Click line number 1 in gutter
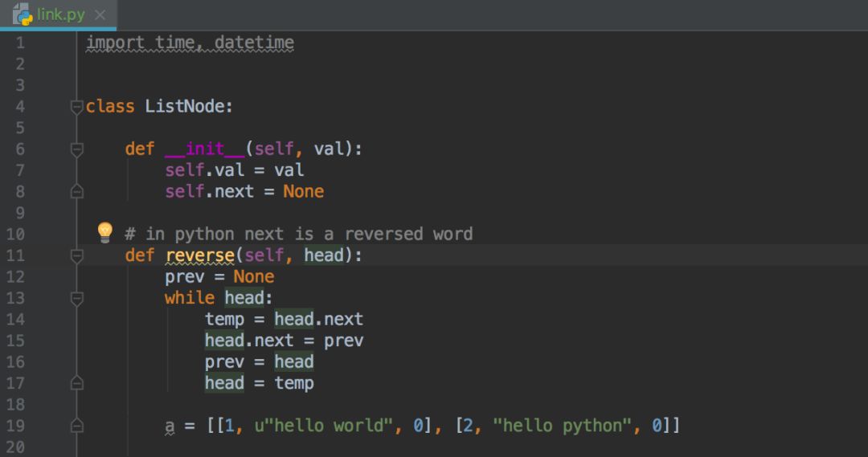Viewport: 868px width, 457px height. 20,43
